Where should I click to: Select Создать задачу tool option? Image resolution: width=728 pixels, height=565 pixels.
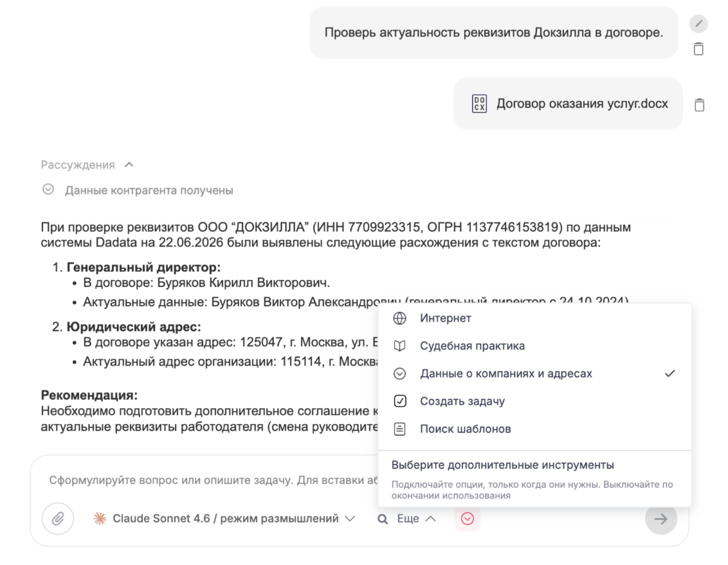click(x=535, y=401)
